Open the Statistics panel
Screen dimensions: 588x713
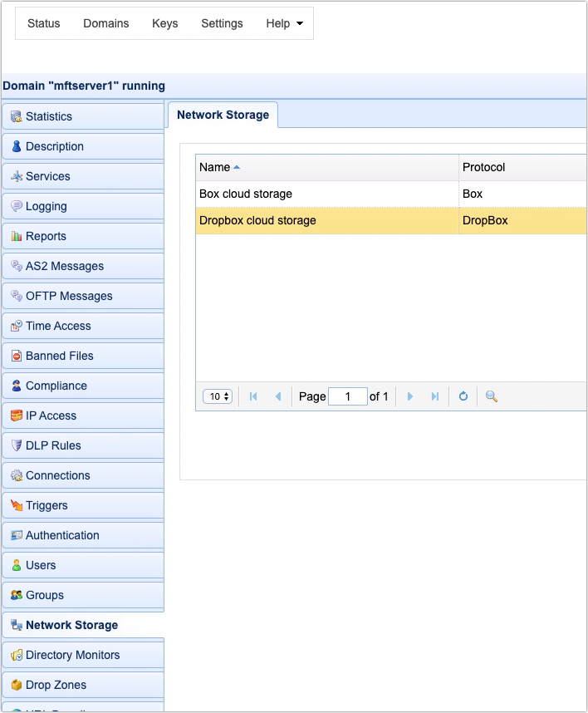47,116
